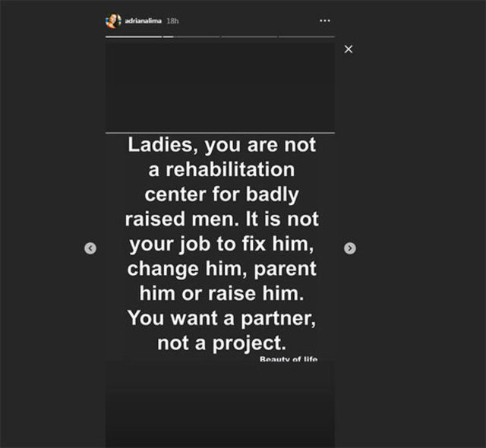
Task: Jump to the second story progress segment
Action: pos(191,36)
